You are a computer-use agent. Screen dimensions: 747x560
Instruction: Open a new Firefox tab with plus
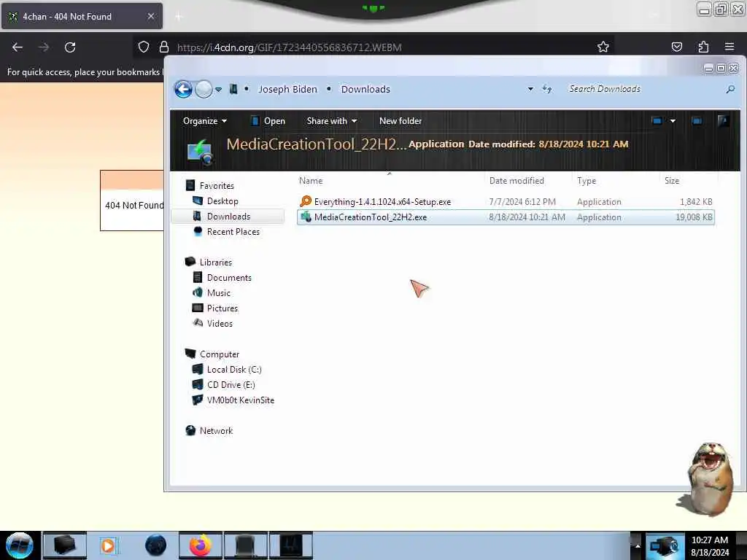[x=179, y=17]
